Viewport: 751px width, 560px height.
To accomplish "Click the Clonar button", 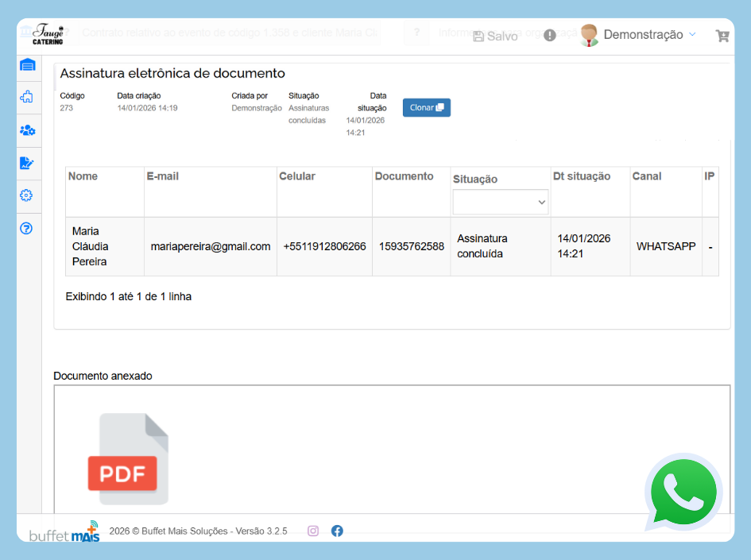I will point(426,107).
